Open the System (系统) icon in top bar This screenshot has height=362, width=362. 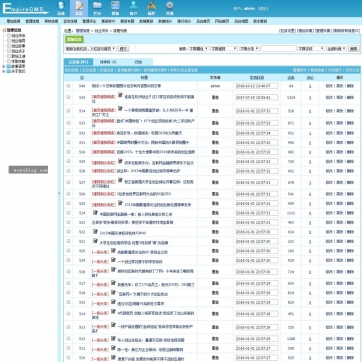pos(61,8)
